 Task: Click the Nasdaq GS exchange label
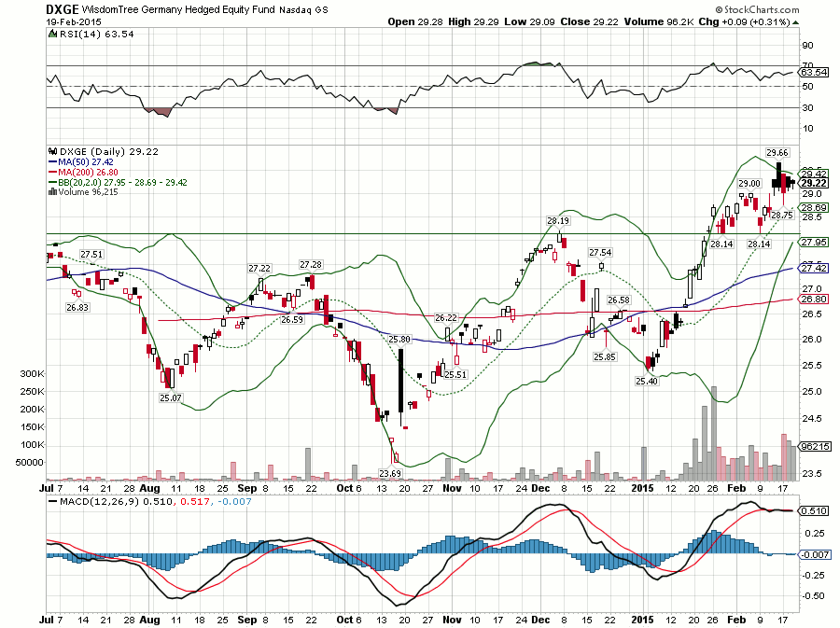pos(303,9)
